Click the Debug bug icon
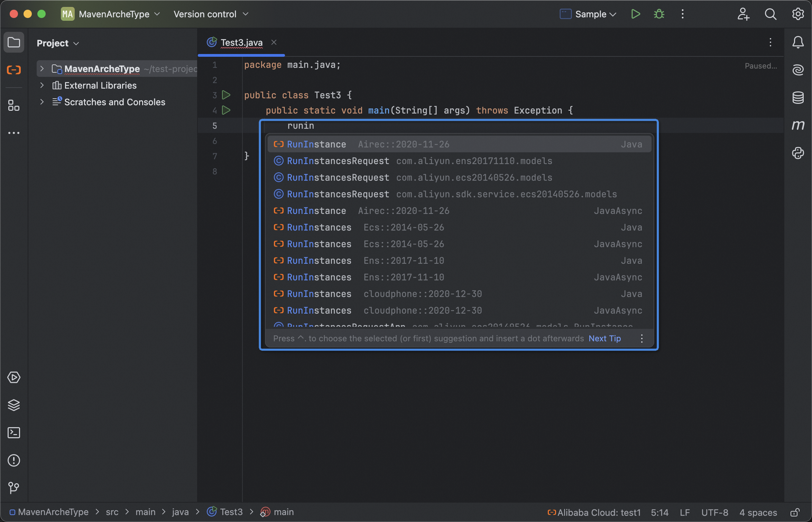This screenshot has height=522, width=812. (659, 14)
